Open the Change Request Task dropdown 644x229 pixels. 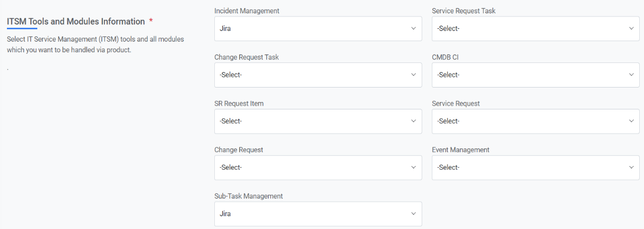coord(318,75)
